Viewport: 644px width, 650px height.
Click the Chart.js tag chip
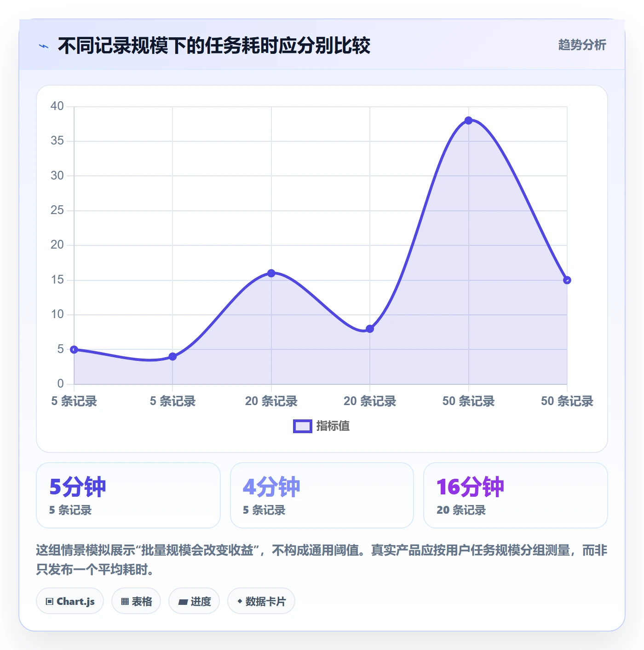point(70,601)
